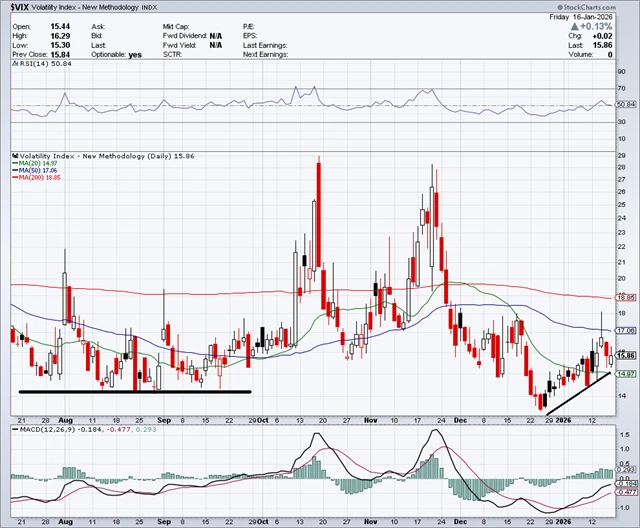Click the red 18.85 MA(200) axis tag
This screenshot has height=528, width=640.
click(626, 298)
